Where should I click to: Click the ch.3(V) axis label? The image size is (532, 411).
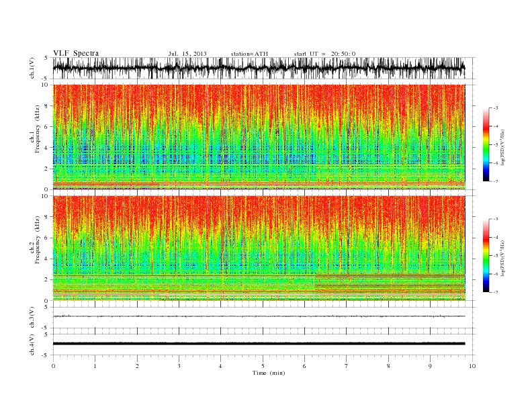(x=32, y=318)
